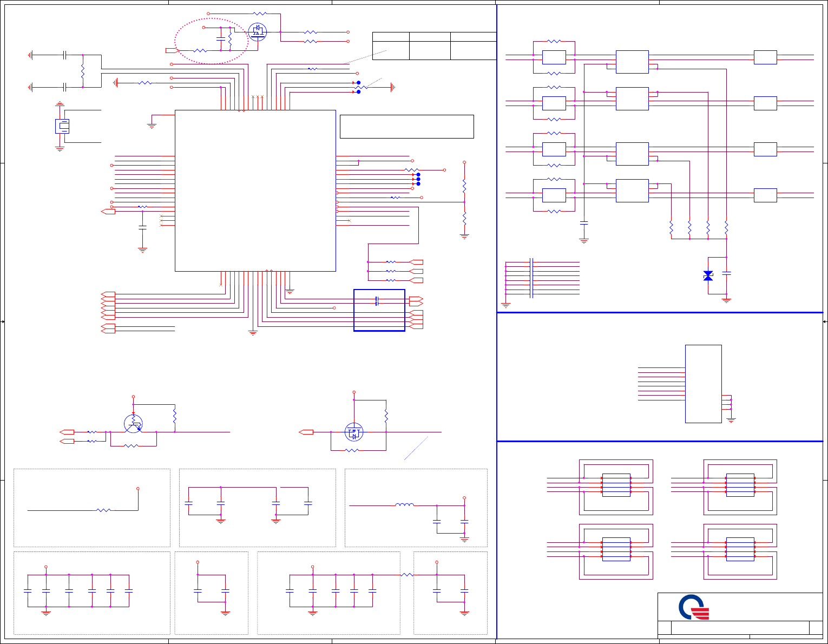Screen dimensions: 828x644
Task: Click the lower resistor of the right-side divider
Action: [x=464, y=218]
